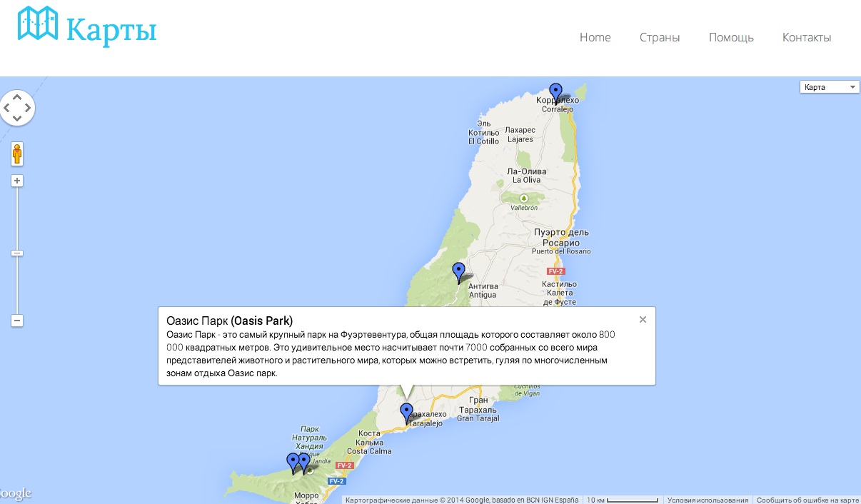Pan the map right with the arrow
Viewport: 861px width, 504px height.
28,109
